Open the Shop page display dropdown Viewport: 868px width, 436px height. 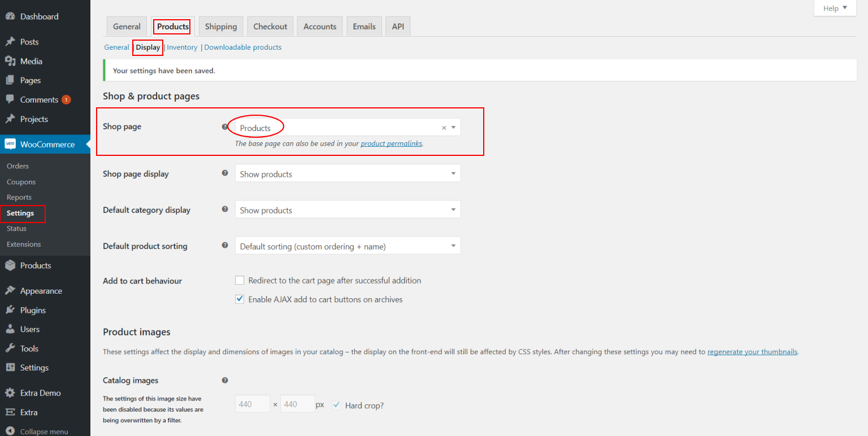(x=348, y=173)
